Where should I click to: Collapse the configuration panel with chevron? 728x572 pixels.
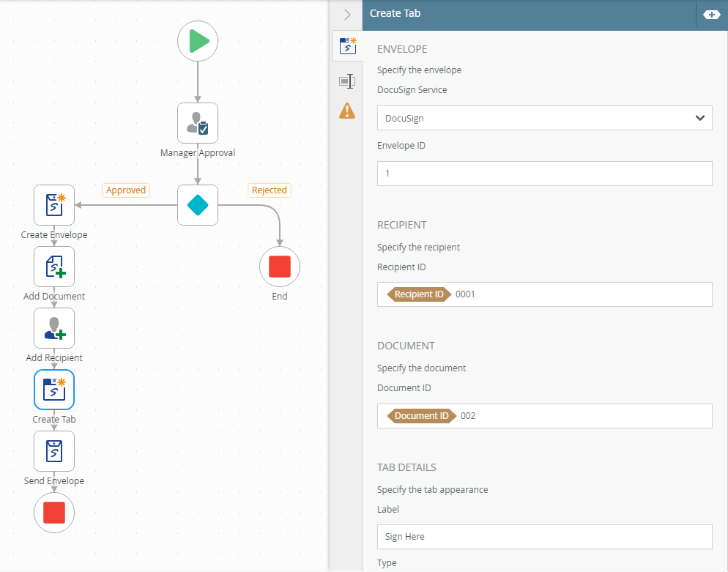(x=347, y=14)
